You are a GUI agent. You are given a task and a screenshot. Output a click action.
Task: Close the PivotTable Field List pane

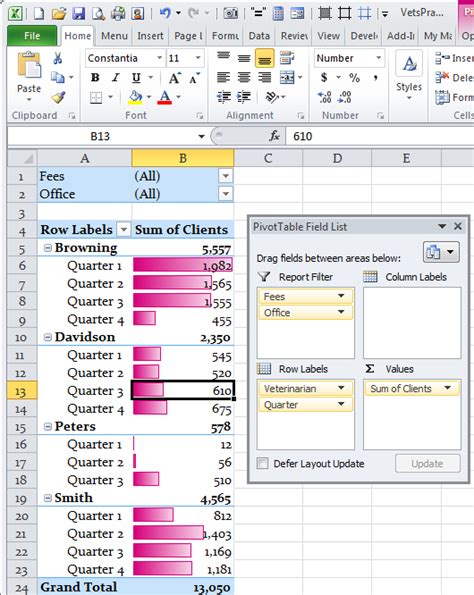click(458, 227)
